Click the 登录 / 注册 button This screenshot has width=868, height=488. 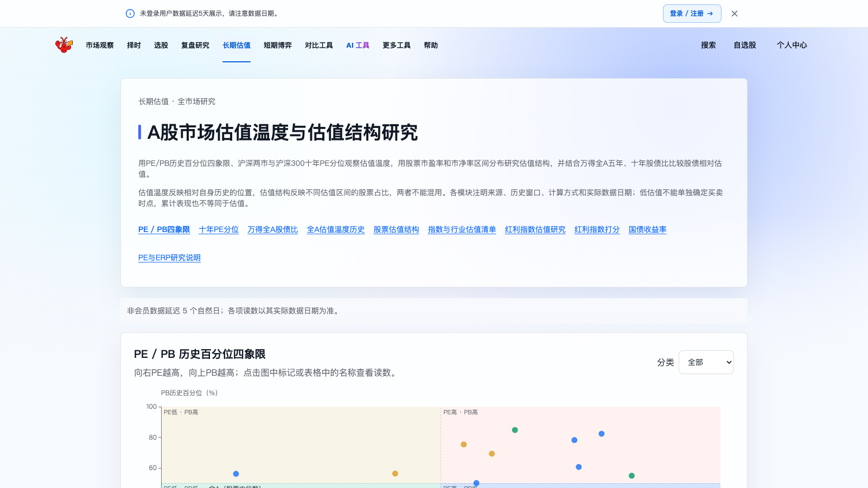pyautogui.click(x=692, y=14)
